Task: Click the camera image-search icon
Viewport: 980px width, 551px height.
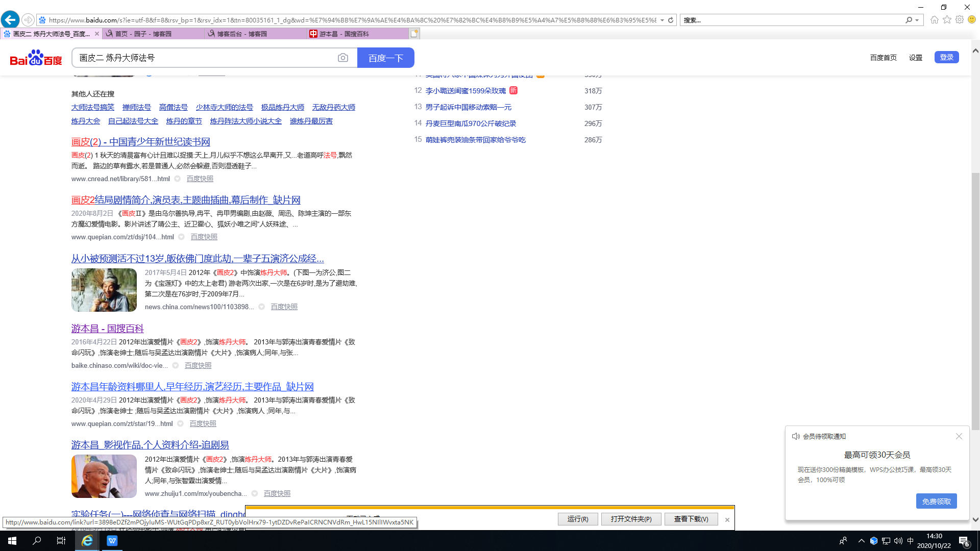Action: pyautogui.click(x=343, y=58)
